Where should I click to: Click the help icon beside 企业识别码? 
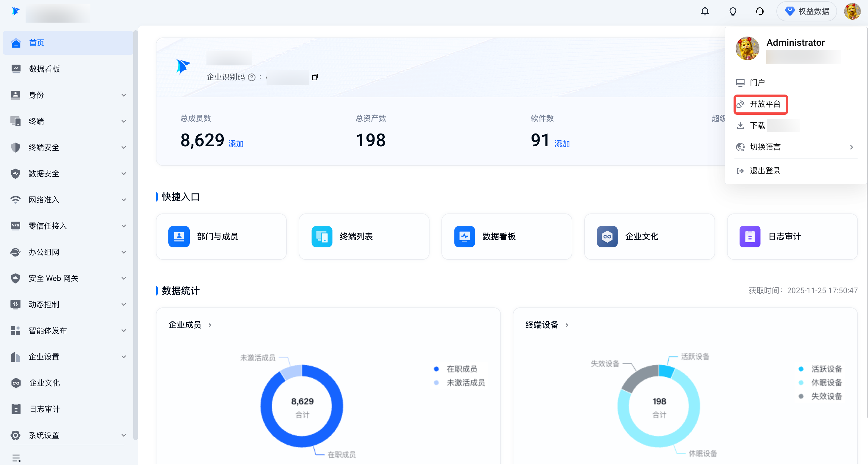(x=251, y=77)
